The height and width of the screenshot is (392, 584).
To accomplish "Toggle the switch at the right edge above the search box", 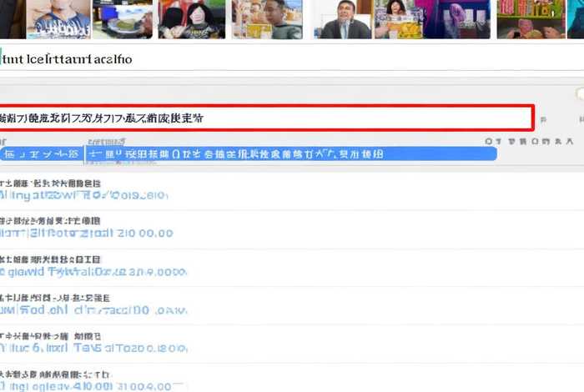I will point(579,94).
